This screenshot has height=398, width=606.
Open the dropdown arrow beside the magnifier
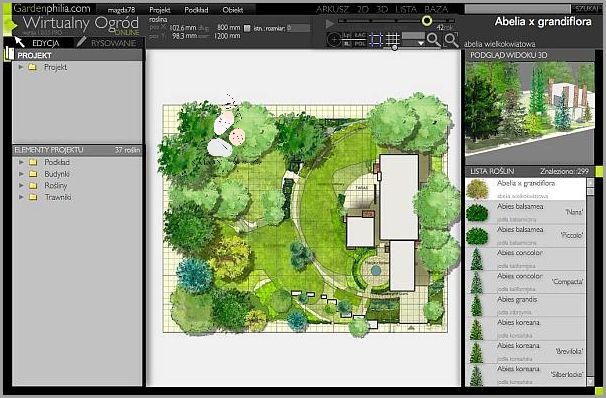[x=421, y=43]
